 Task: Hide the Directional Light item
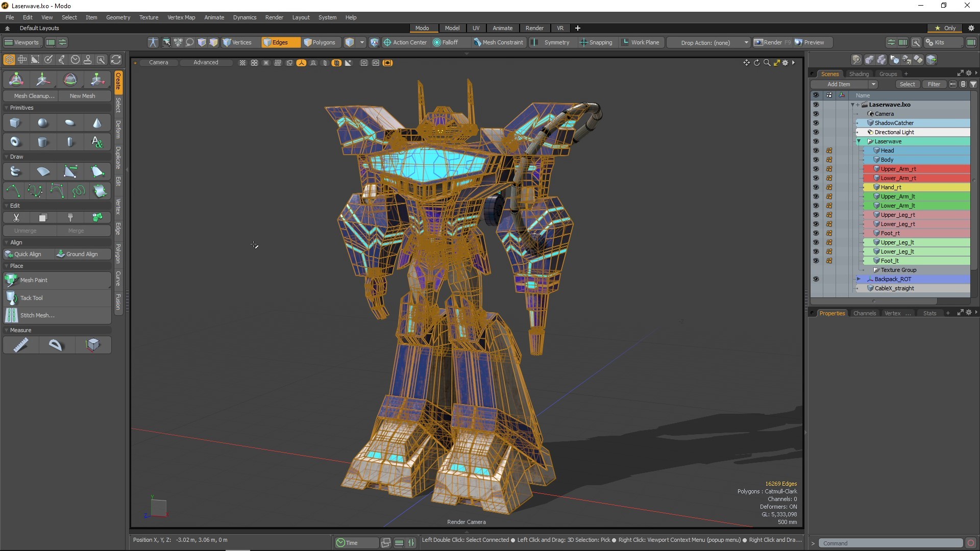point(816,132)
